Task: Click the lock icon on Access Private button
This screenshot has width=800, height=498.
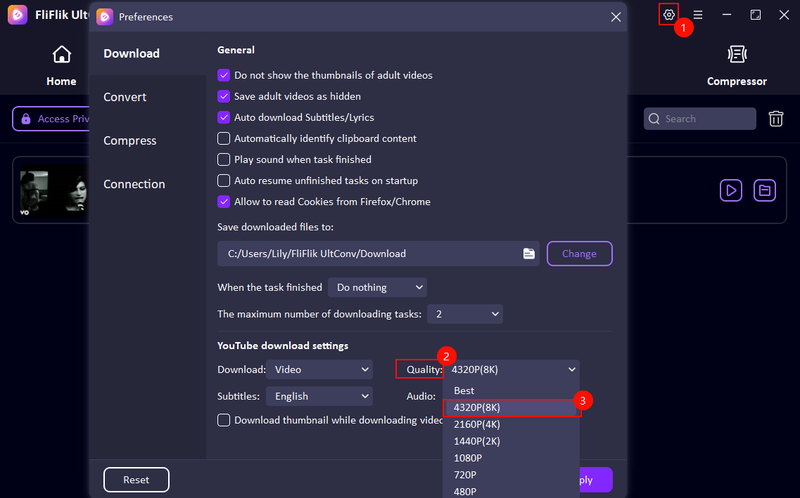Action: click(x=26, y=119)
